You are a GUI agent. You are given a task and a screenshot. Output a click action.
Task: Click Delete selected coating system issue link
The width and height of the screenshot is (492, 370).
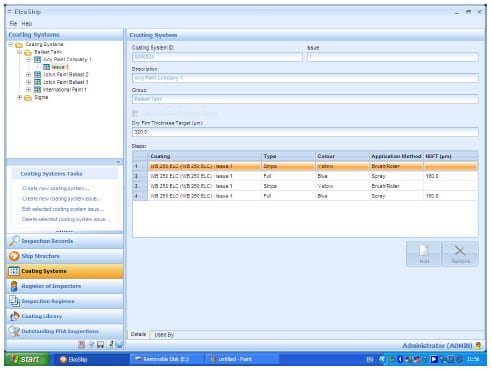66,219
